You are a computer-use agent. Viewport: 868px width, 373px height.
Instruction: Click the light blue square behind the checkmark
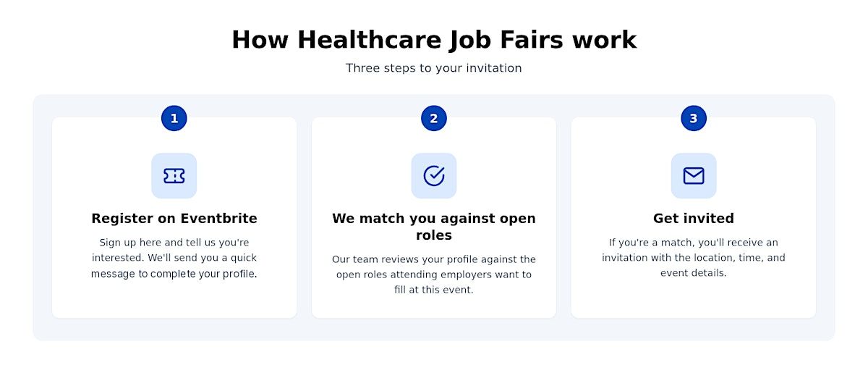coord(434,176)
